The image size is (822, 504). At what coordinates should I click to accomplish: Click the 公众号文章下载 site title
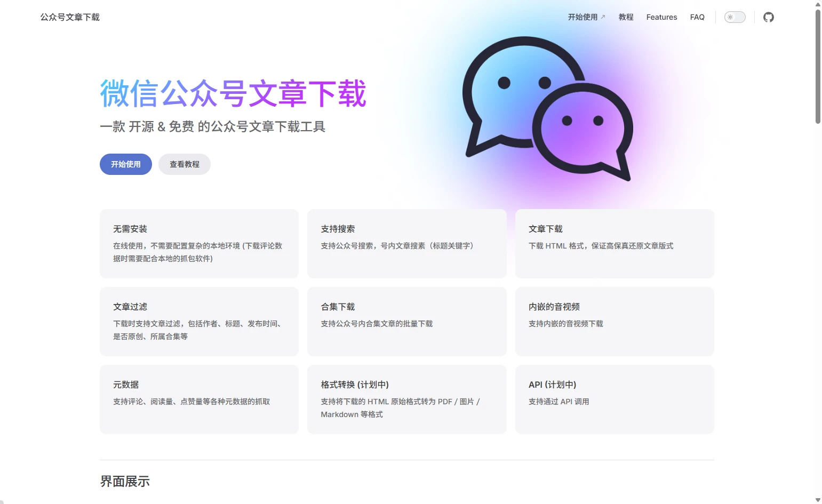[x=70, y=17]
